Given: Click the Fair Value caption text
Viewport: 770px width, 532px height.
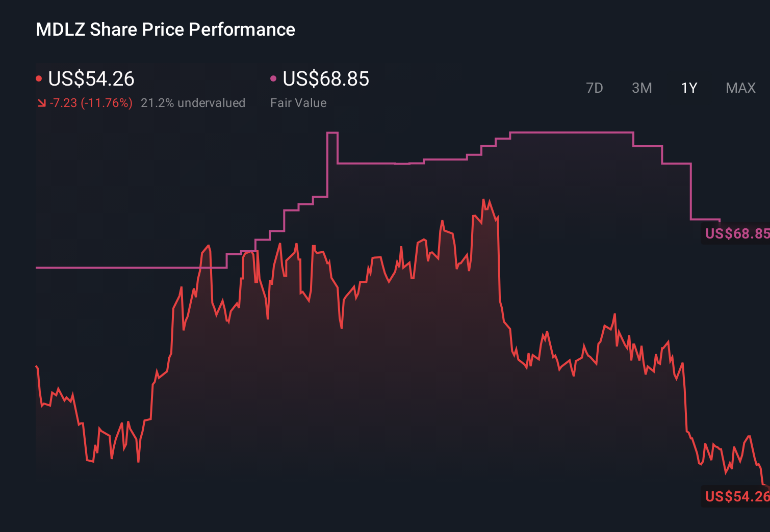Looking at the screenshot, I should (298, 102).
